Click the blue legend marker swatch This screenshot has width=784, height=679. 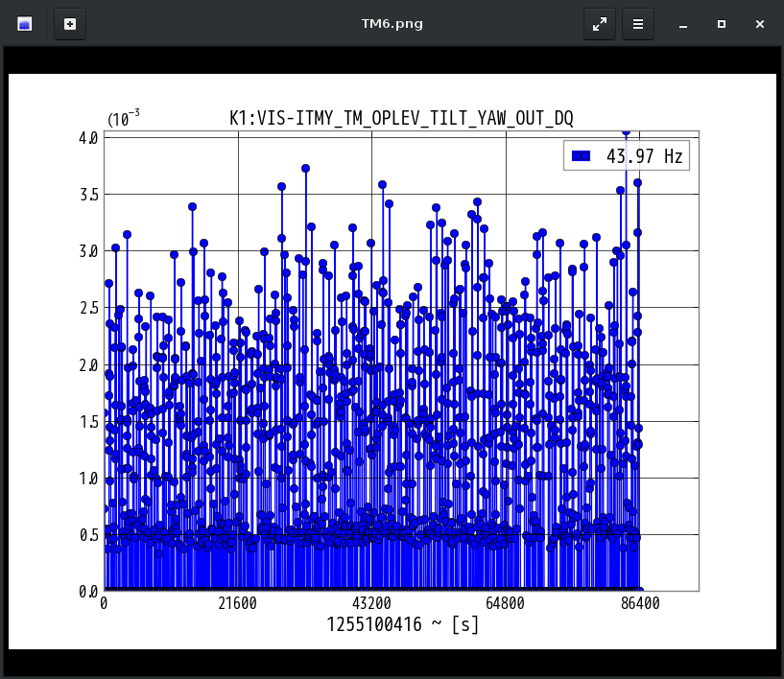coord(581,156)
